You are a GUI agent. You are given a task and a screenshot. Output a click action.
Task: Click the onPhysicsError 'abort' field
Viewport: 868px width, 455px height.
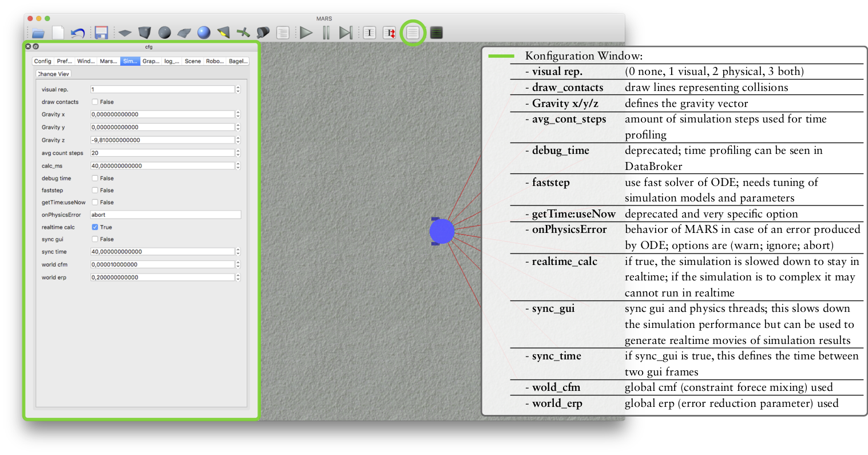pos(165,215)
